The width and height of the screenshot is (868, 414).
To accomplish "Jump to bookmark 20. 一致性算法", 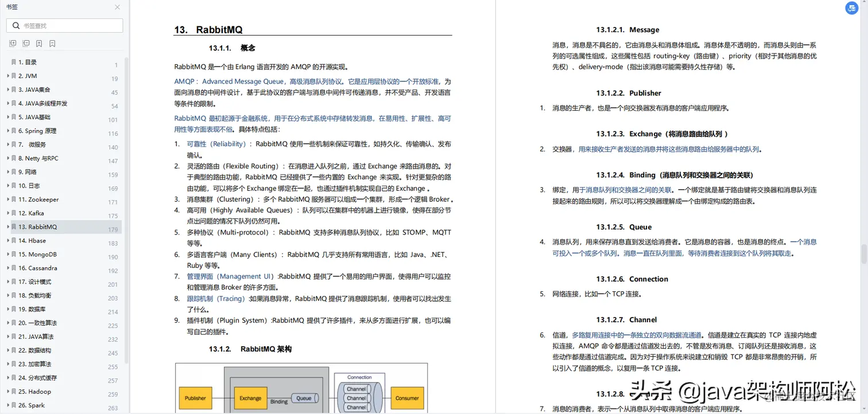I will tap(38, 323).
